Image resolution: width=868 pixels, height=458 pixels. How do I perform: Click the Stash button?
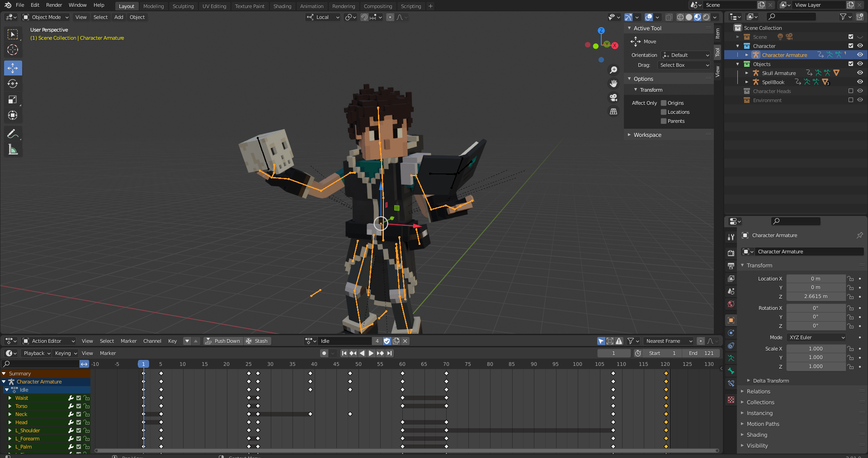pyautogui.click(x=257, y=341)
